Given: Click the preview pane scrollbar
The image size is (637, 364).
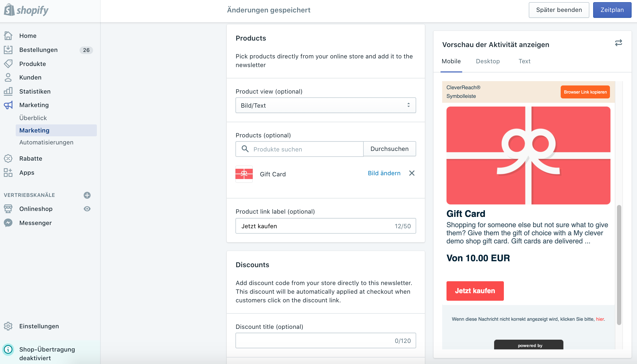Looking at the screenshot, I should [619, 265].
